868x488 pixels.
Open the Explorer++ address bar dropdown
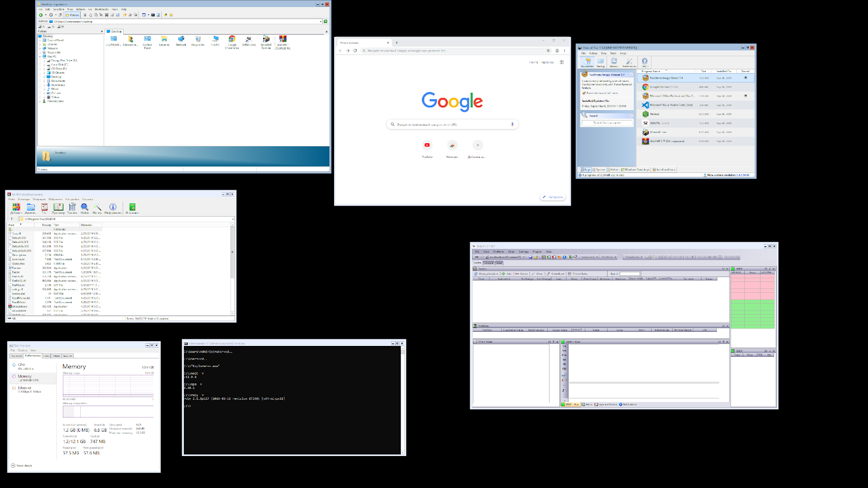[321, 22]
